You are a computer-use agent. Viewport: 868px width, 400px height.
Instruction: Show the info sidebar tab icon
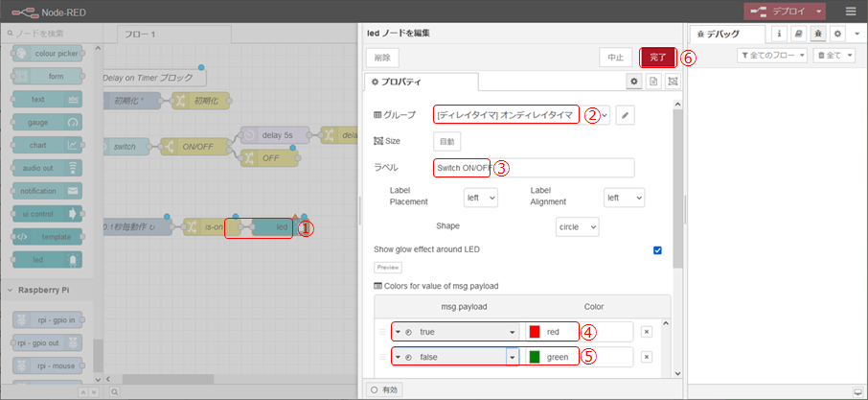779,34
